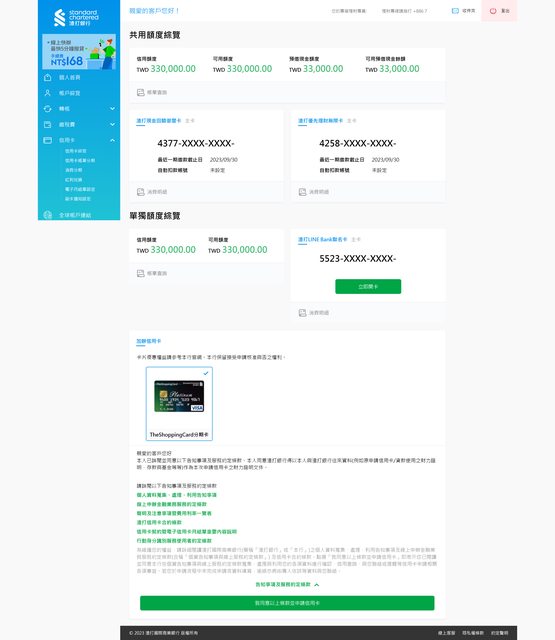Click the globe icon at sidebar bottom
This screenshot has width=555, height=640.
click(47, 215)
